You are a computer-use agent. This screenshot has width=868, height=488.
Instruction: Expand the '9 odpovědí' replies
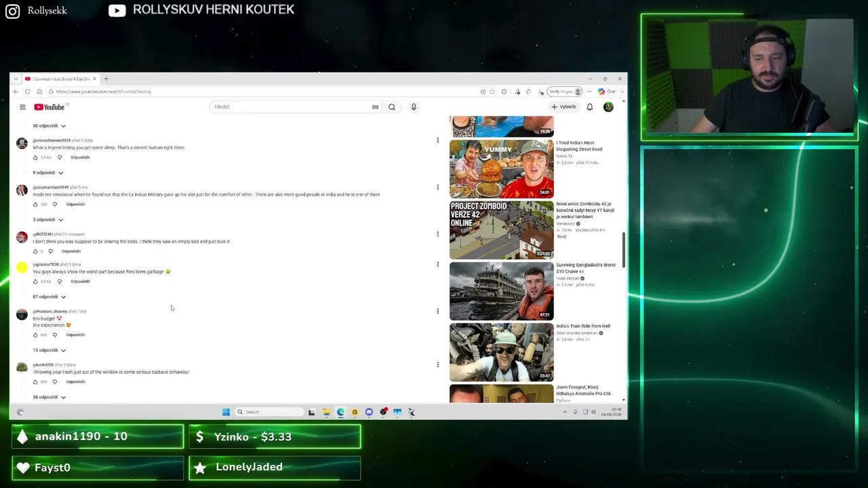(48, 173)
